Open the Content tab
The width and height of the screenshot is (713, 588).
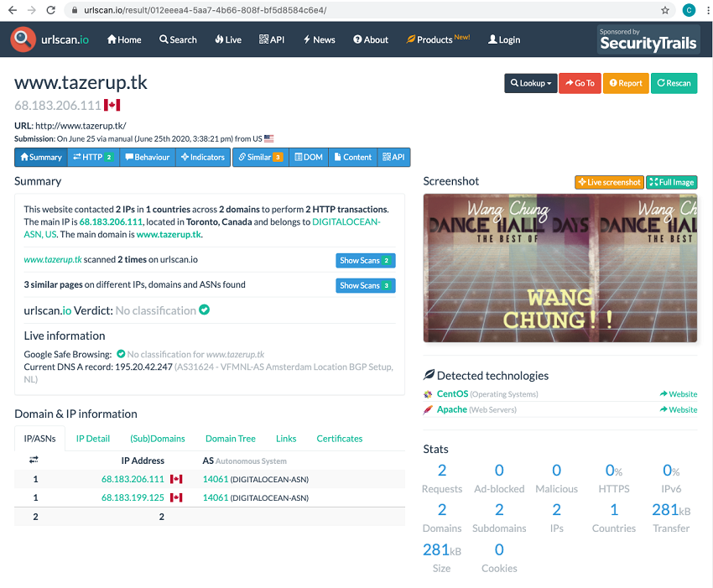tap(353, 158)
